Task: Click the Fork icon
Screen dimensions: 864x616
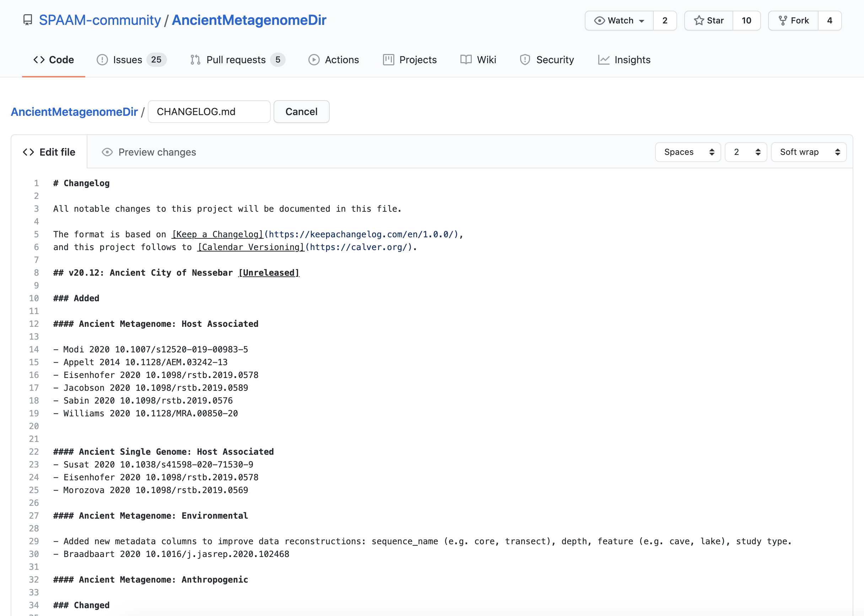Action: (x=782, y=21)
